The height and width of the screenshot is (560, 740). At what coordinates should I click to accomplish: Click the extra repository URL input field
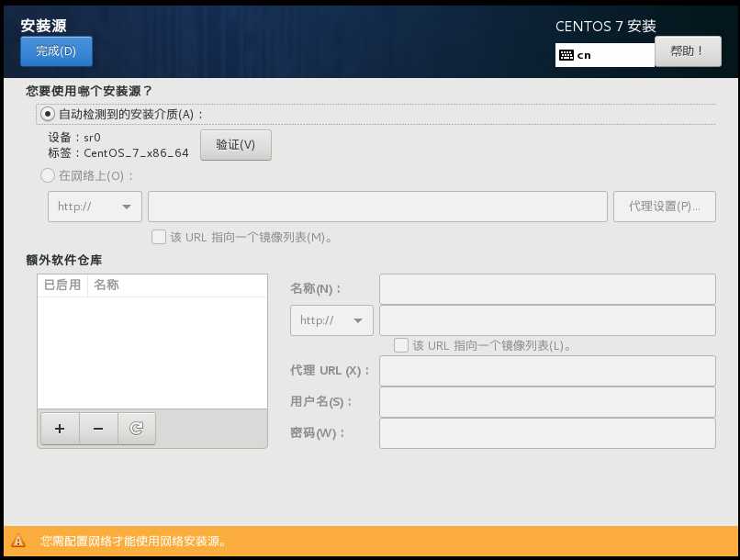coord(547,320)
